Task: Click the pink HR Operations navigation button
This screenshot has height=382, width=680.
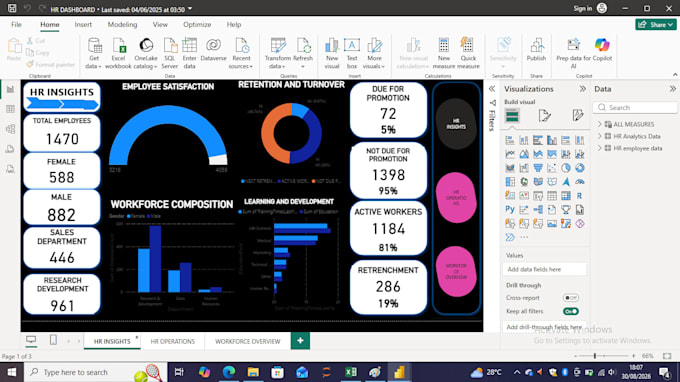Action: pyautogui.click(x=456, y=198)
